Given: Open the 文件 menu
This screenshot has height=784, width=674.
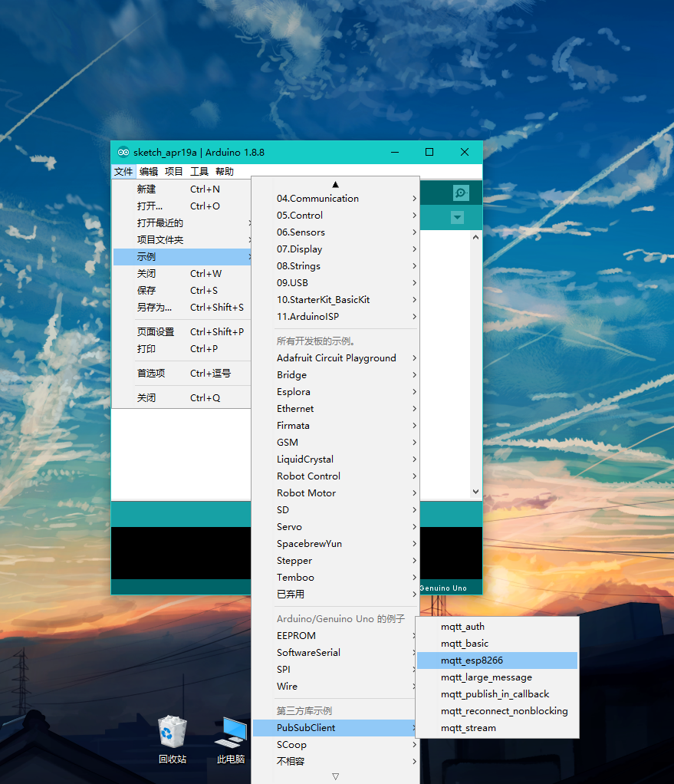Looking at the screenshot, I should coord(123,172).
